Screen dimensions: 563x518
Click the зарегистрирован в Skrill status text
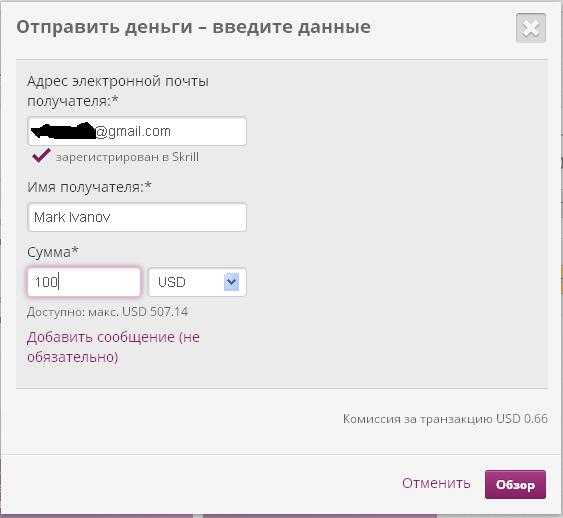[127, 157]
